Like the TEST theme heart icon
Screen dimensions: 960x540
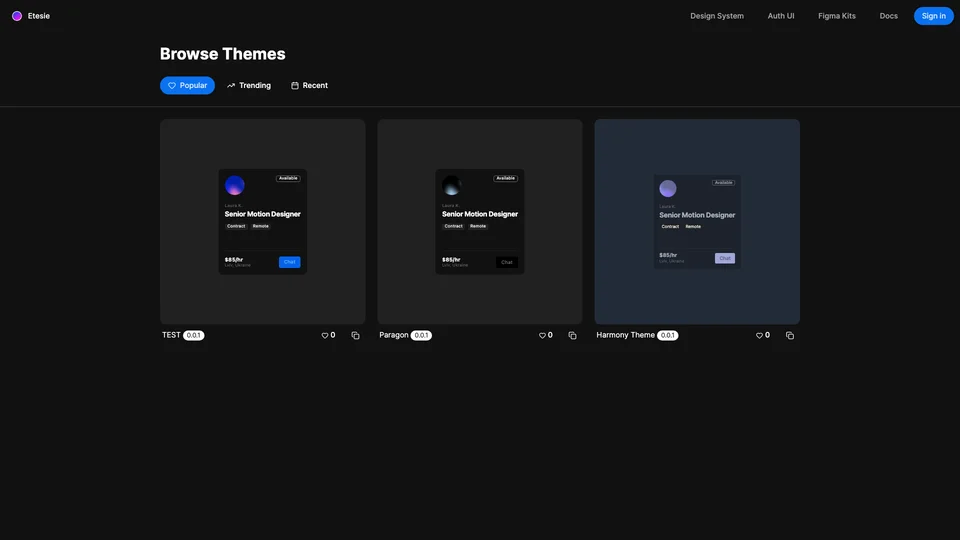(x=325, y=336)
